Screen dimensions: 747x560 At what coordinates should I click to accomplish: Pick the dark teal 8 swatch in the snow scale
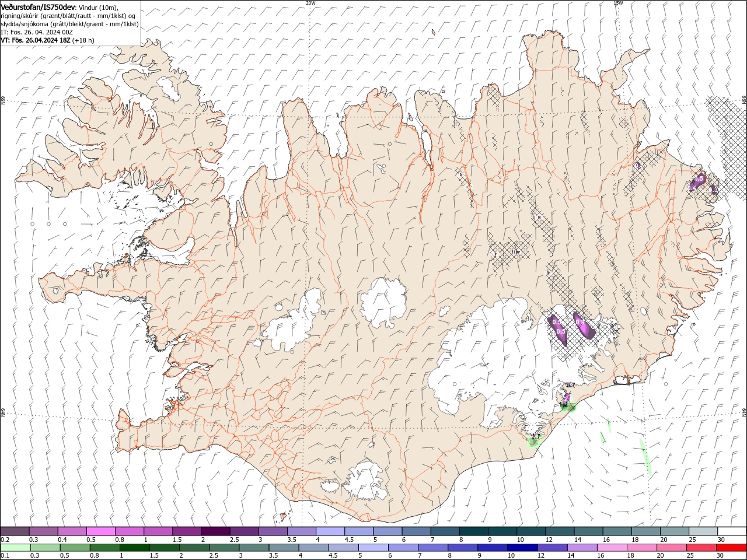[473, 531]
